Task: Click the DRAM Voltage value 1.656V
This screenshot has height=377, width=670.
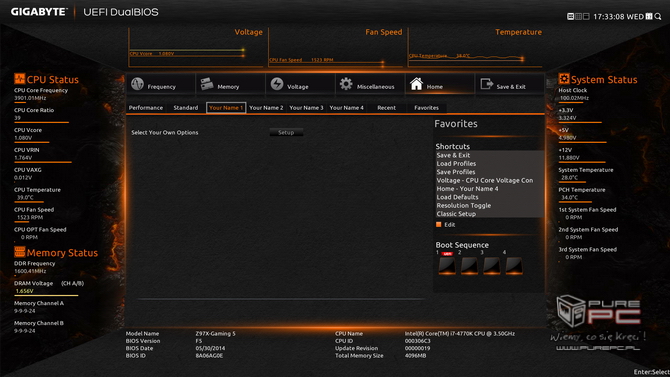Action: pyautogui.click(x=24, y=291)
